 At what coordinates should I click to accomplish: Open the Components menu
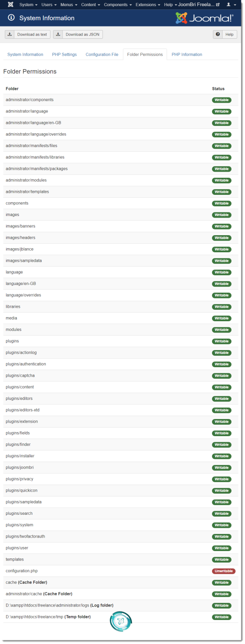point(118,5)
